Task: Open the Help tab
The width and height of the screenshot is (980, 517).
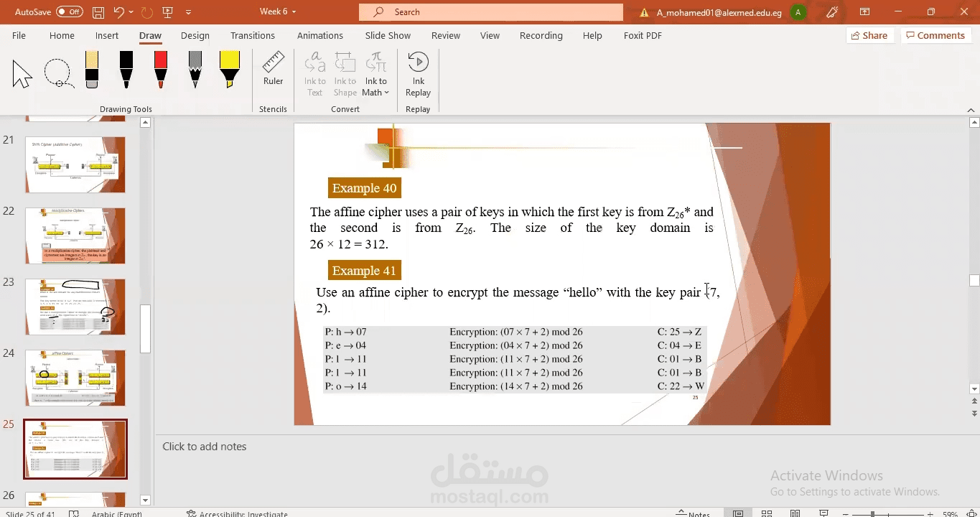Action: [x=592, y=35]
